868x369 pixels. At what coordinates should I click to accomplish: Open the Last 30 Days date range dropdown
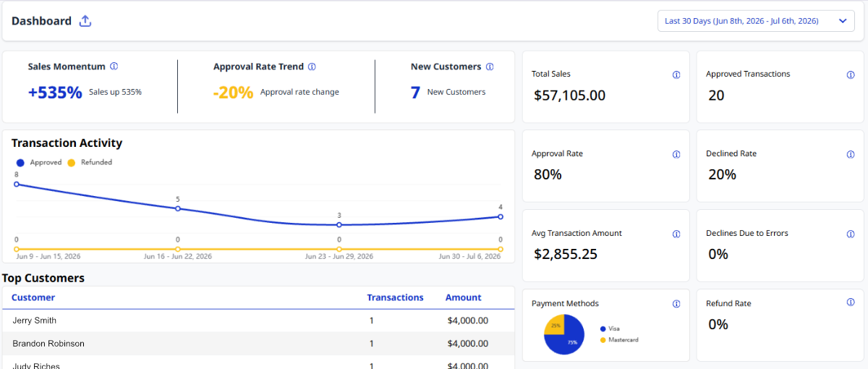(756, 21)
